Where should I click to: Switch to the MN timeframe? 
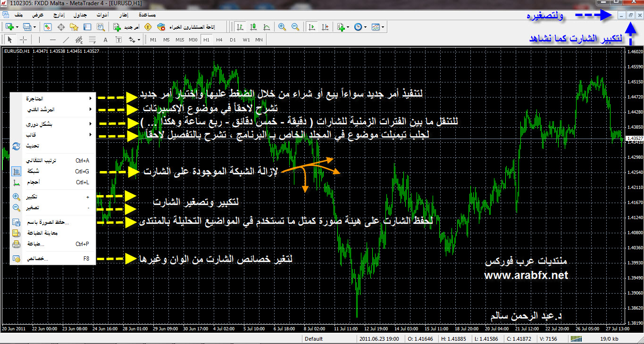[x=259, y=40]
